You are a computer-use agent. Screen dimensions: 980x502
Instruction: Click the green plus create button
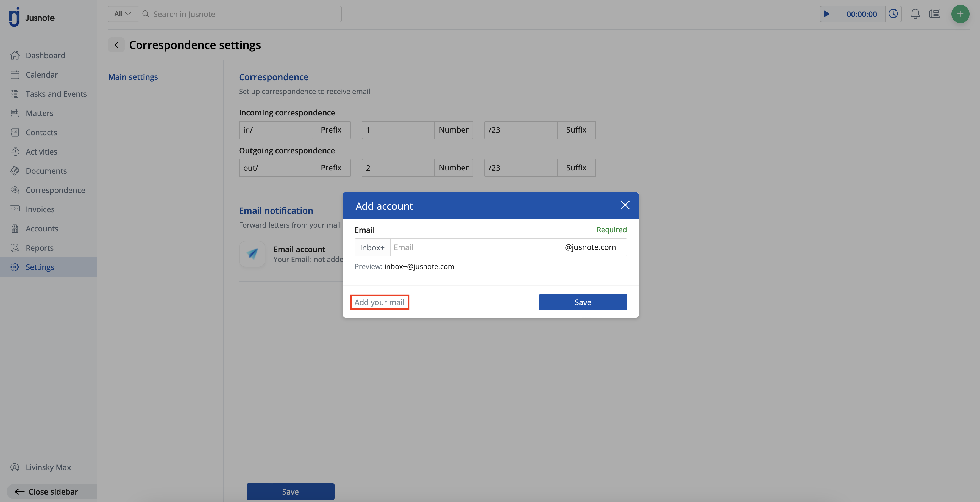click(960, 14)
